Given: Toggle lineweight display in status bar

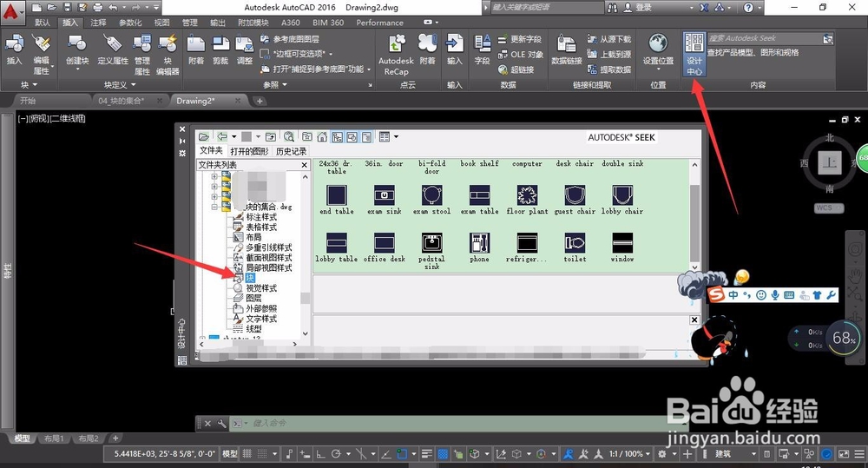Looking at the screenshot, I should tap(427, 453).
